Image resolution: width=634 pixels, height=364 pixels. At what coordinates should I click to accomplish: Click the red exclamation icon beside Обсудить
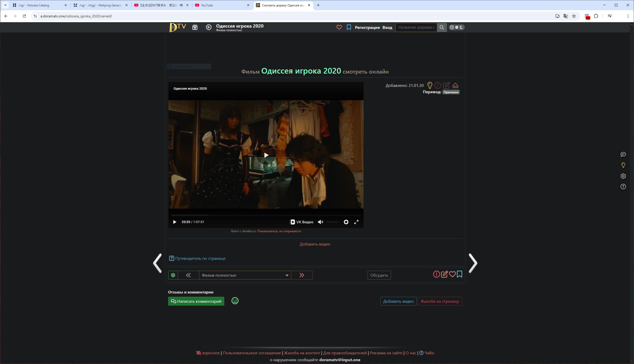pos(436,274)
